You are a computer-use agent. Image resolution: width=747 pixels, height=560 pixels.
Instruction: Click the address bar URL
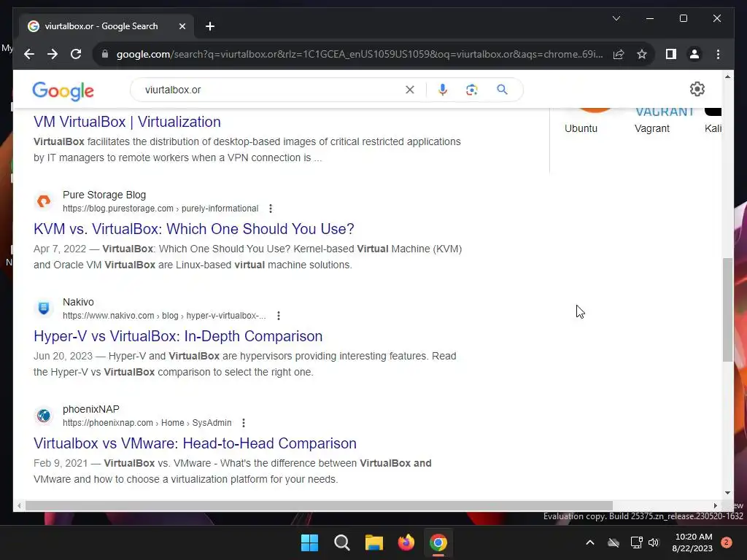(x=360, y=54)
